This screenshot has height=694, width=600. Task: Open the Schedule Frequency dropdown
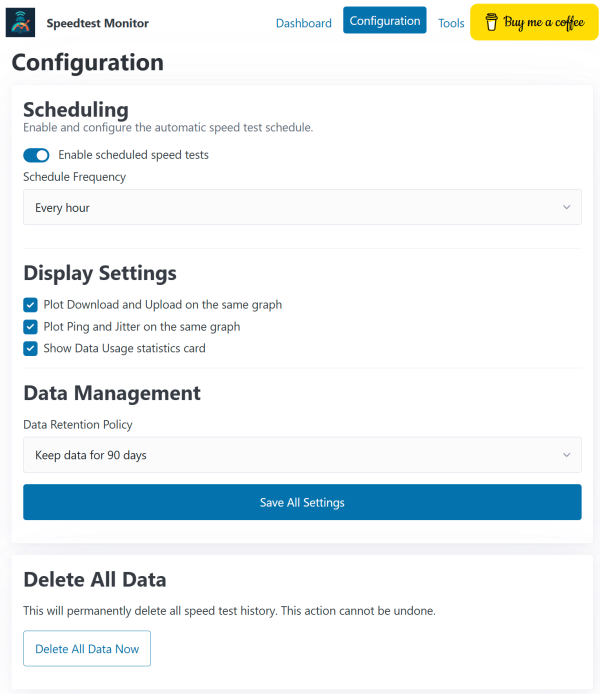(301, 208)
